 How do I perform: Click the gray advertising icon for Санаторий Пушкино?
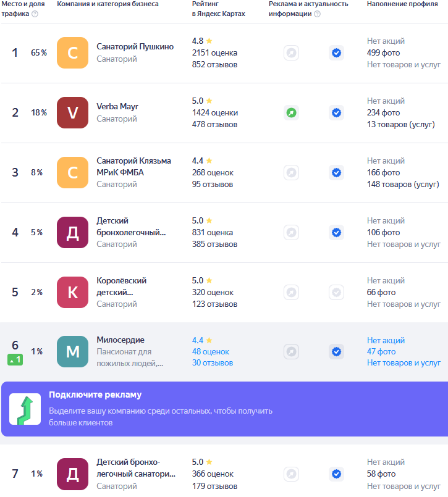point(291,53)
